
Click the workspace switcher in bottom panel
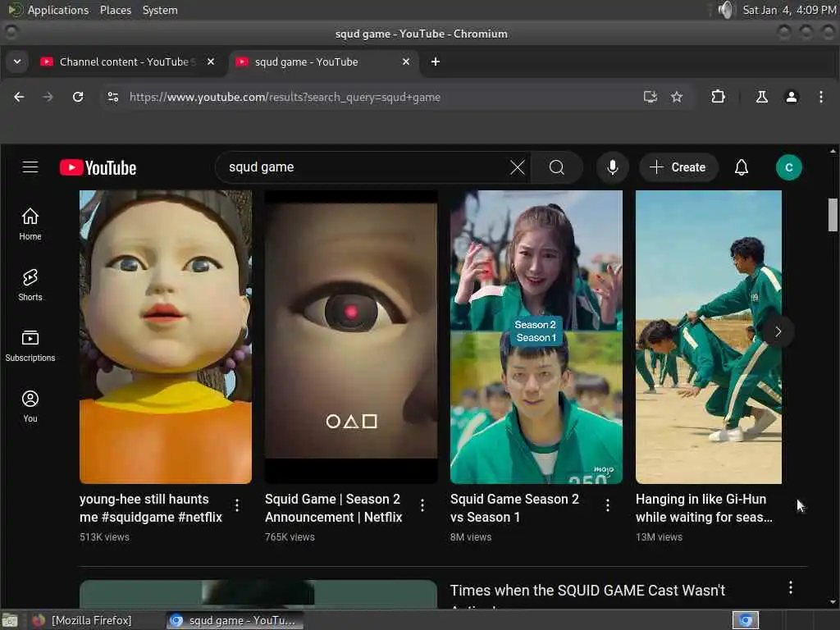[x=745, y=620]
